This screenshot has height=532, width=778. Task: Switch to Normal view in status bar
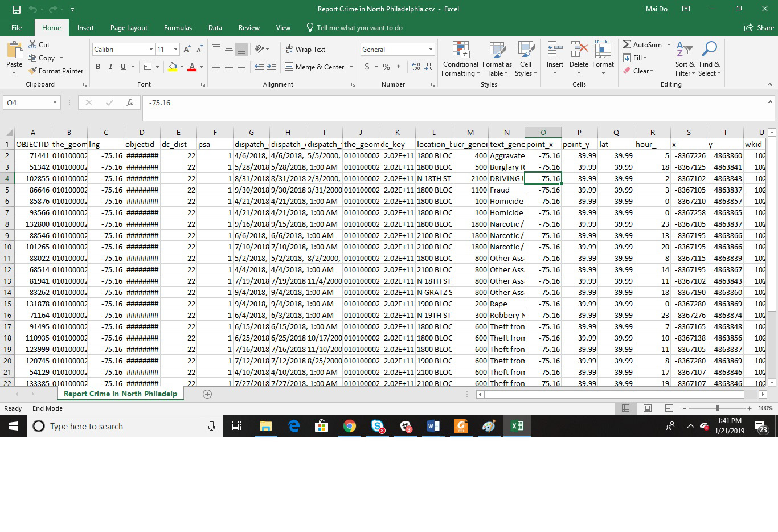(x=625, y=408)
